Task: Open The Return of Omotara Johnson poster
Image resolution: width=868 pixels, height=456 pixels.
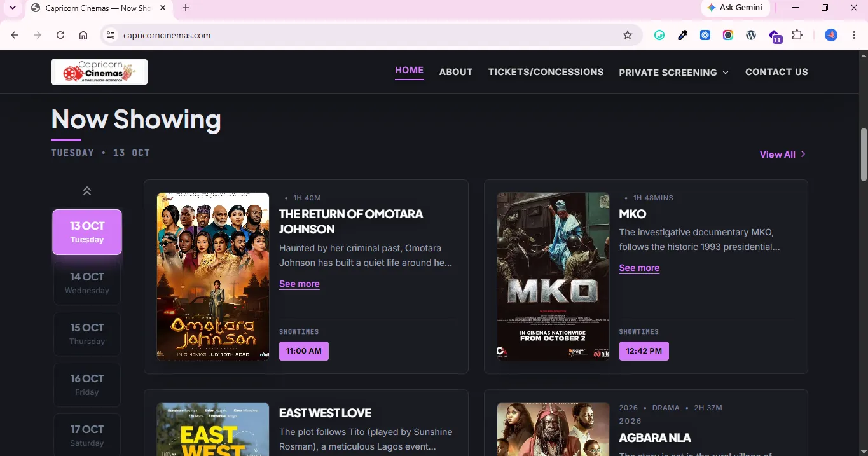Action: pos(213,277)
